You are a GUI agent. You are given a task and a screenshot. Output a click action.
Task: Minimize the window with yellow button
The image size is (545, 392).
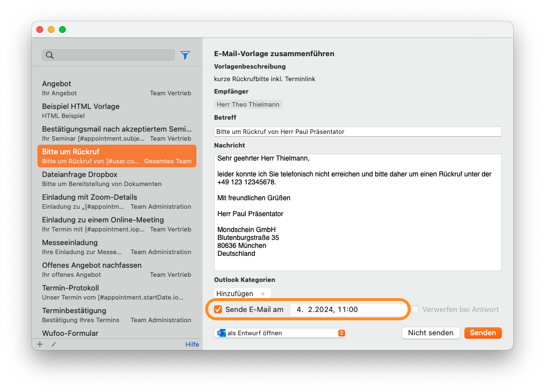(51, 29)
